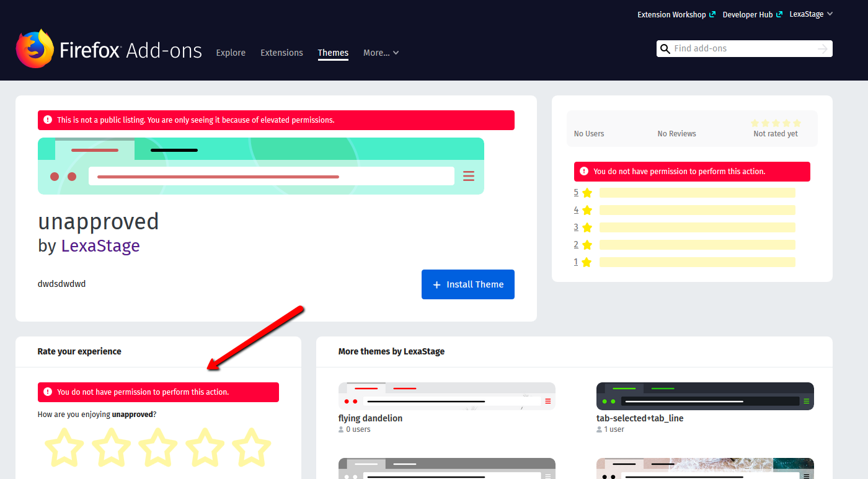Open the flying dandelion theme preview
Image resolution: width=868 pixels, height=479 pixels.
coord(447,396)
